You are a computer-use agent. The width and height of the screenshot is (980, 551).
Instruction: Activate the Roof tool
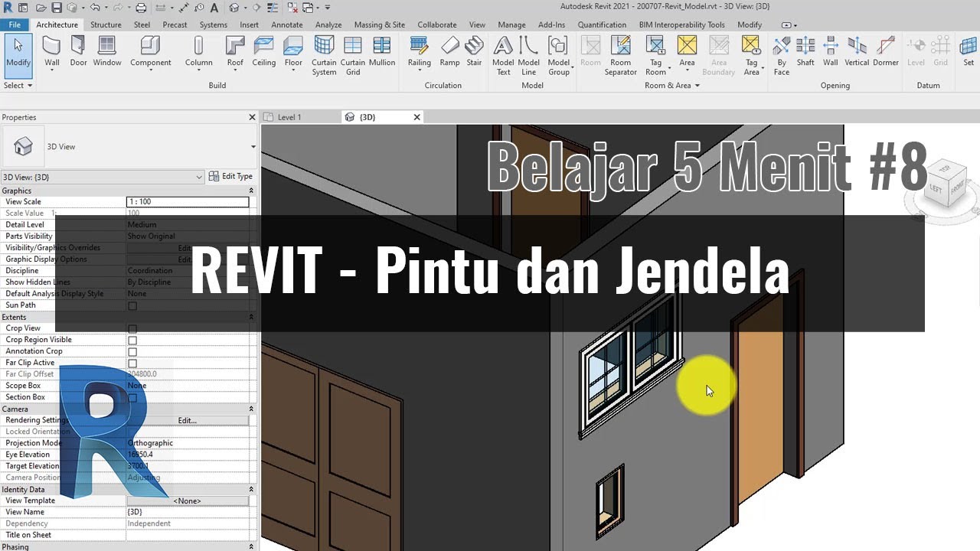(x=235, y=54)
